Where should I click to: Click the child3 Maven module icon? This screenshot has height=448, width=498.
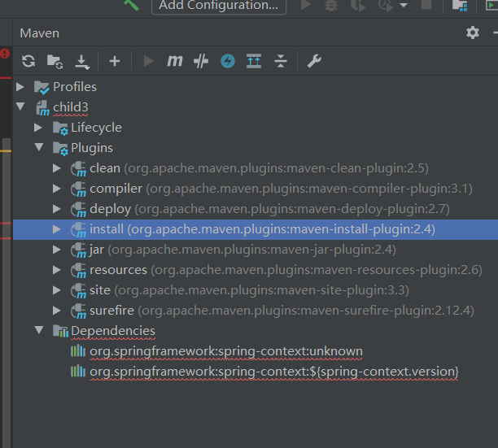pos(42,108)
